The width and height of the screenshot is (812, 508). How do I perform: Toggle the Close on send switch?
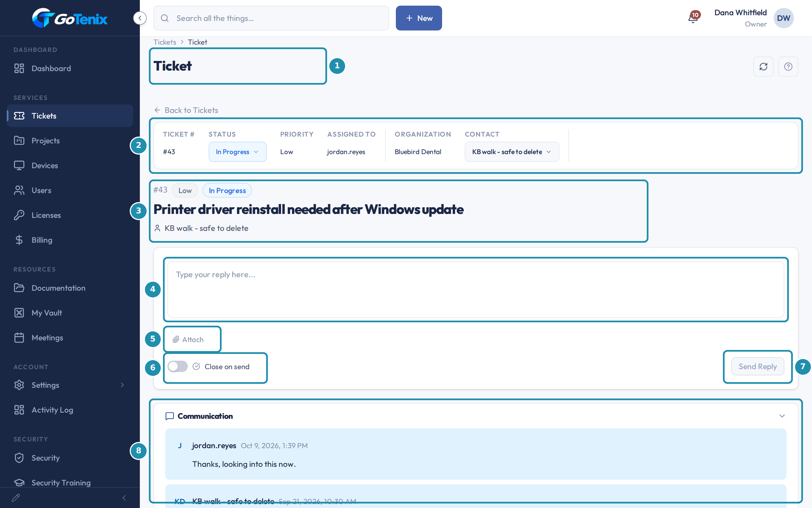(x=178, y=366)
